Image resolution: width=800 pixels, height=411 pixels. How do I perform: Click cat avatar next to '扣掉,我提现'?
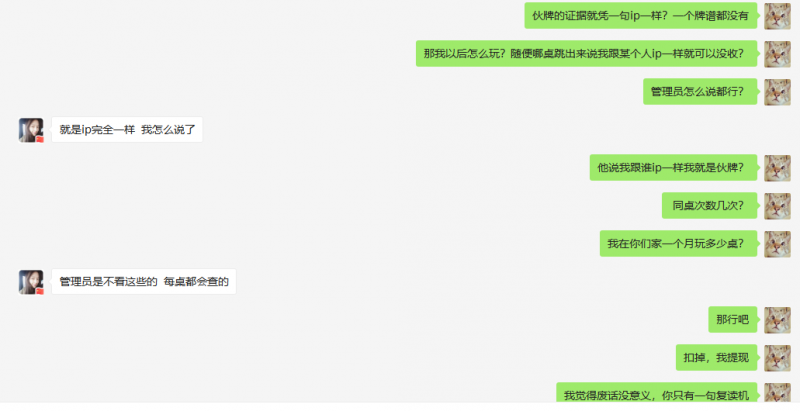pyautogui.click(x=777, y=358)
